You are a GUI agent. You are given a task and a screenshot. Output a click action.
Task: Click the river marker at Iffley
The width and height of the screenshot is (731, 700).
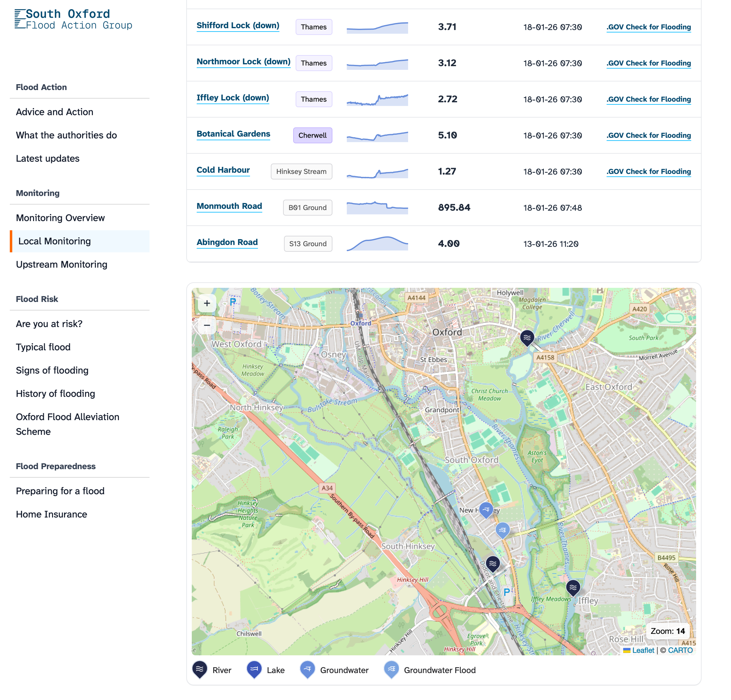pos(573,587)
